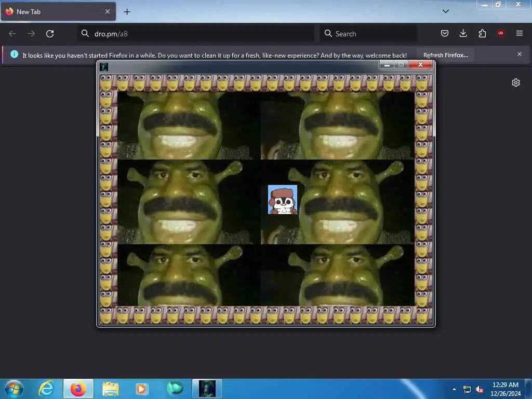Click the Refresh Firefox button
The image size is (532, 399).
coord(445,55)
